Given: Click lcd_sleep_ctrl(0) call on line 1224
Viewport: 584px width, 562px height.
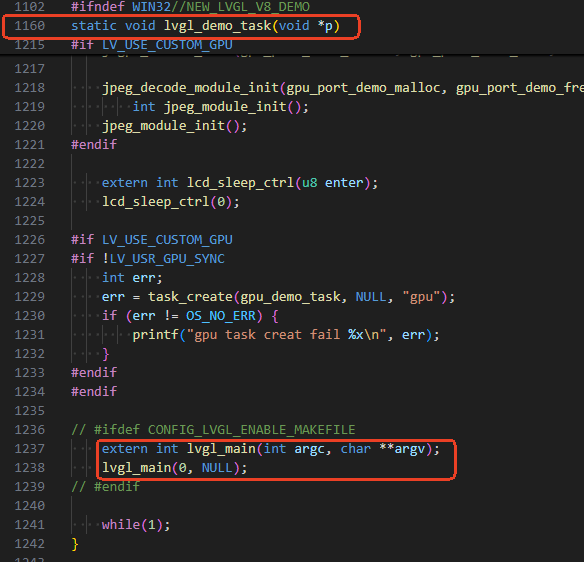Looking at the screenshot, I should coord(171,202).
